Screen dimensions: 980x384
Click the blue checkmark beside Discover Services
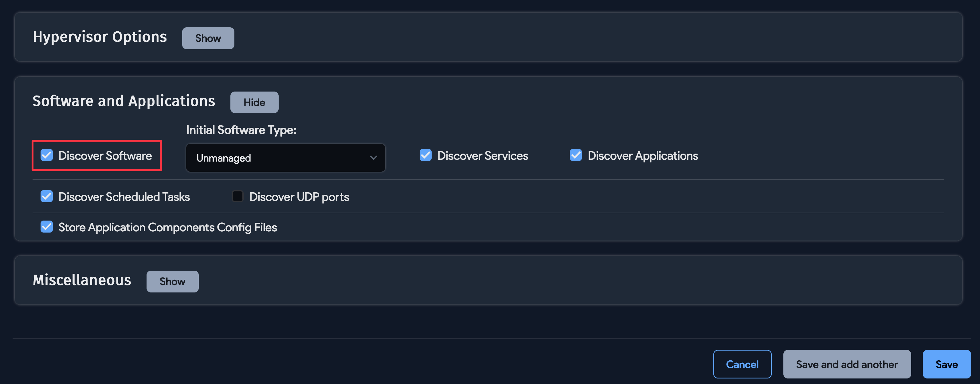[425, 155]
